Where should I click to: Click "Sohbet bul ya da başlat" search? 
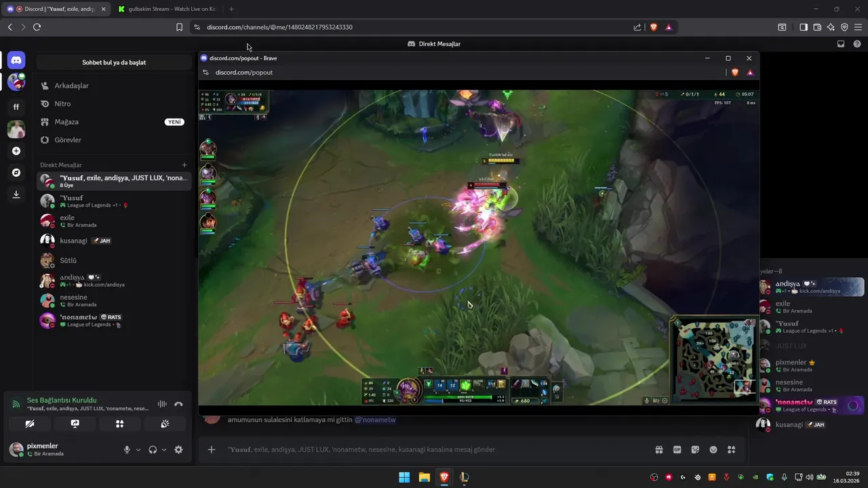[114, 62]
